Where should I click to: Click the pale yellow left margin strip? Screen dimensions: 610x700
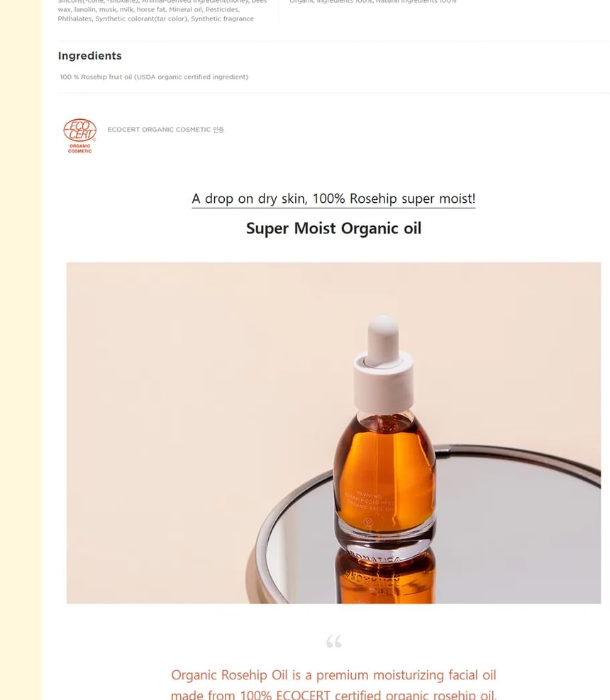[x=21, y=350]
